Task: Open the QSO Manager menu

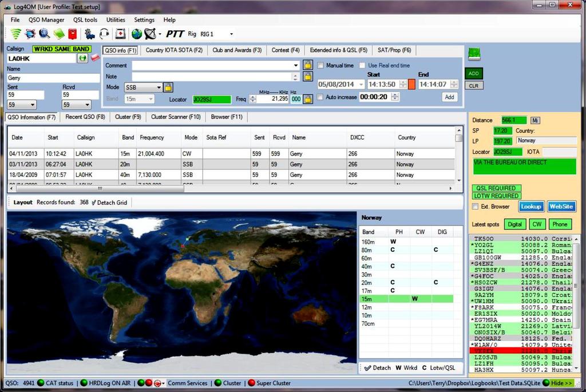Action: (x=46, y=20)
